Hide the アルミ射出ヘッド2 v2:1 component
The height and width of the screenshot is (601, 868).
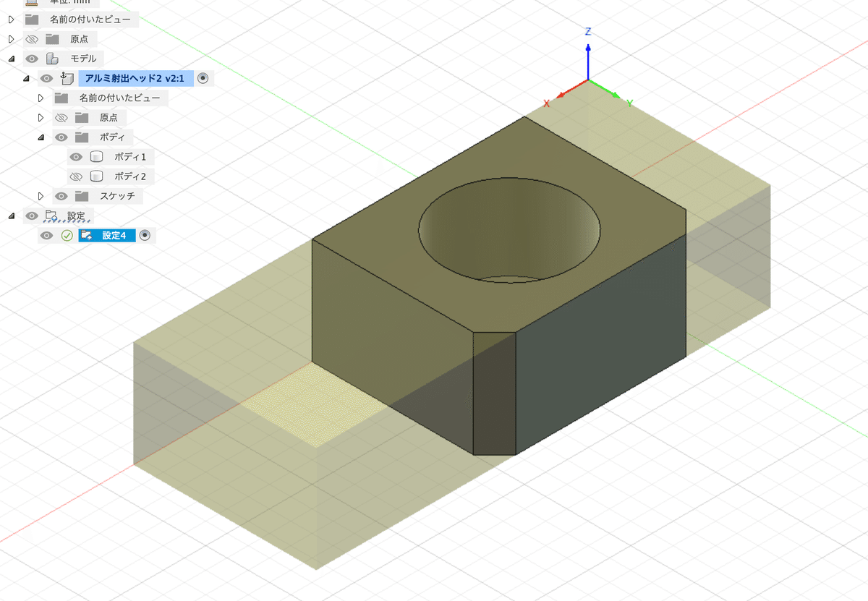tap(47, 78)
